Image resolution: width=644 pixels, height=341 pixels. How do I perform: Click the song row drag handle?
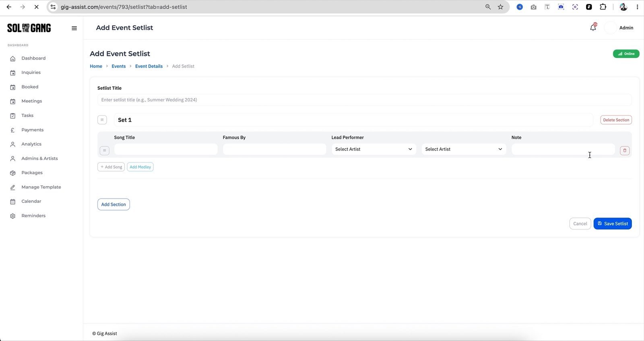click(x=104, y=150)
